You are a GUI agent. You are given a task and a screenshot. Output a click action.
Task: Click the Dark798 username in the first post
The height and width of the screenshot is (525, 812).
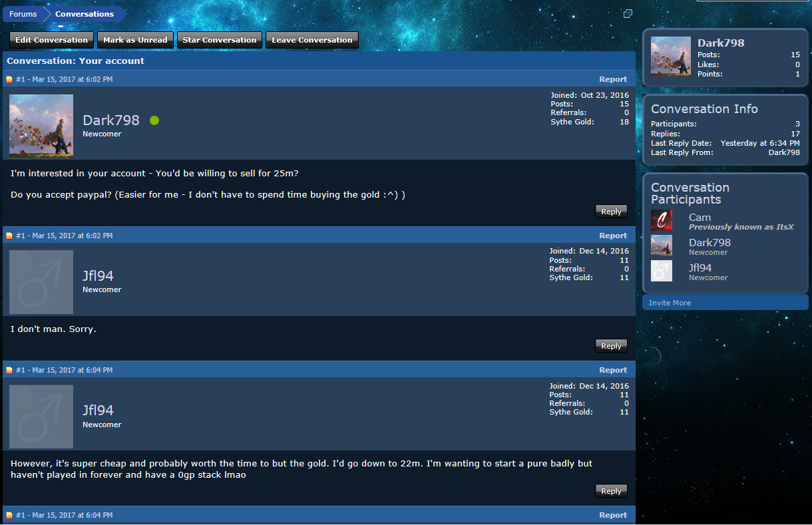tap(111, 120)
